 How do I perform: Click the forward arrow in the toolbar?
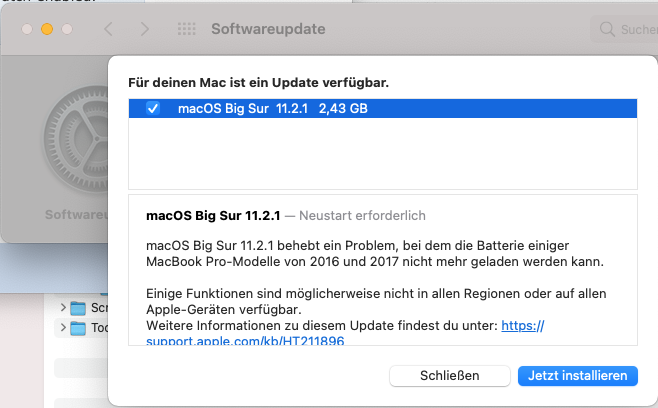[146, 30]
